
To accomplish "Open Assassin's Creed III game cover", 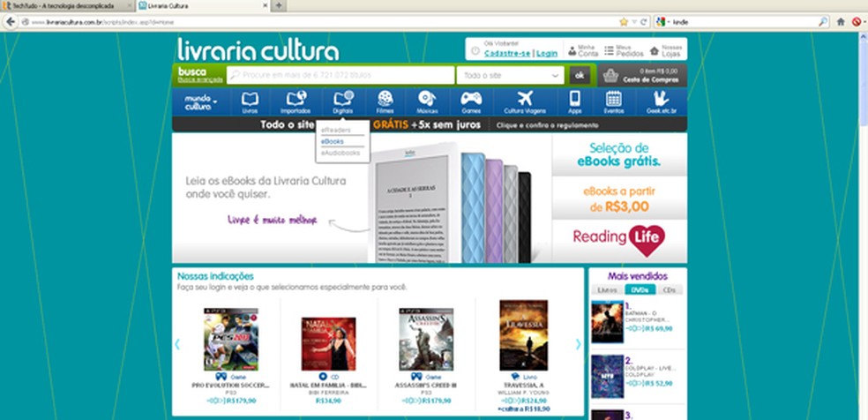I will [426, 339].
